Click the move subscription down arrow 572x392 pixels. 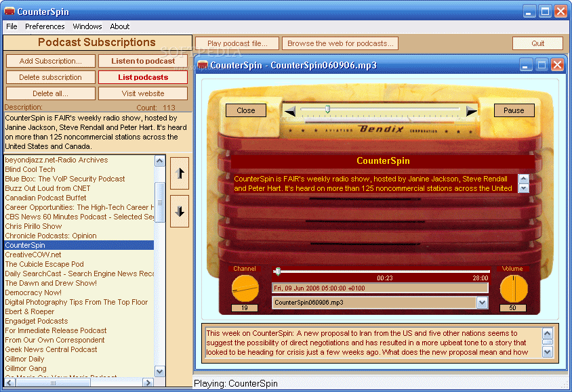tap(180, 211)
